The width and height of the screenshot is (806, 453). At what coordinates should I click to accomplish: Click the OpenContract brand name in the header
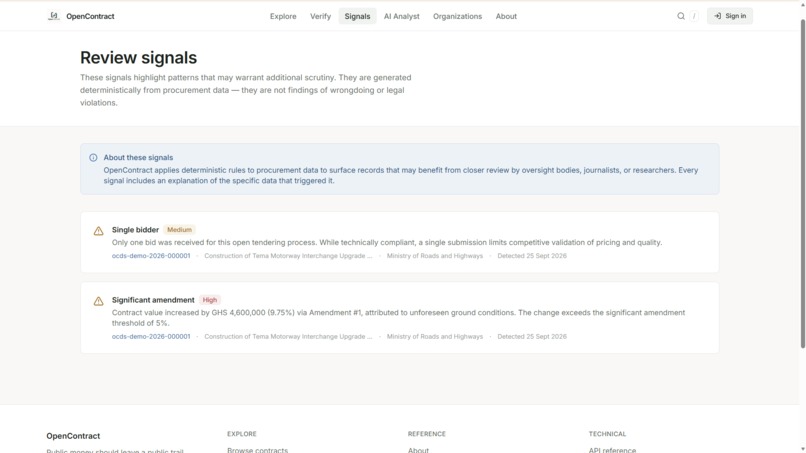(x=90, y=16)
